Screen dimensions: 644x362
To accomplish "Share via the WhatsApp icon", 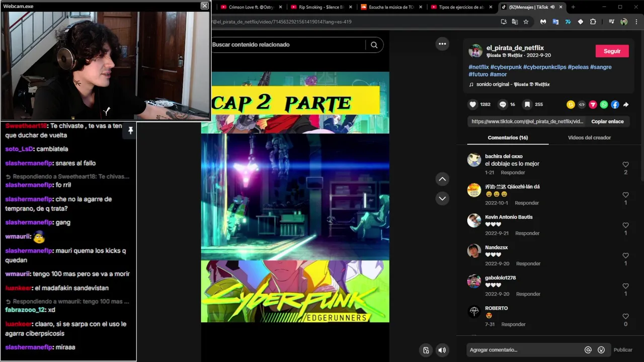I will pyautogui.click(x=604, y=105).
